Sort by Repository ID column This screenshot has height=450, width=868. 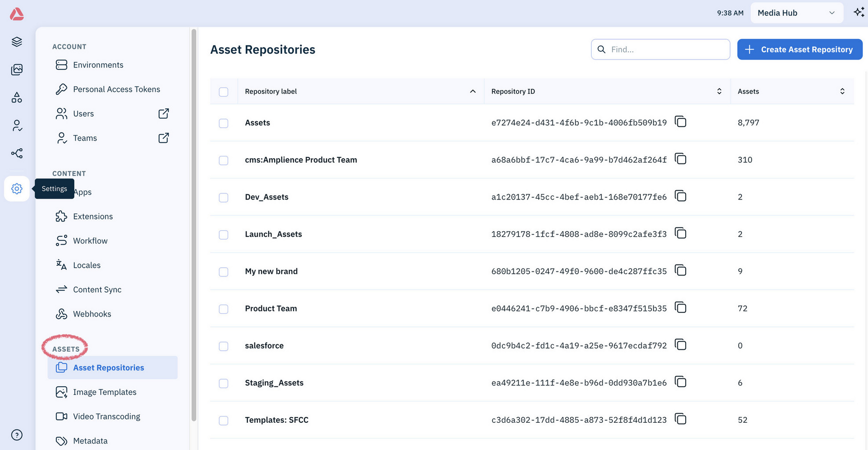[719, 91]
